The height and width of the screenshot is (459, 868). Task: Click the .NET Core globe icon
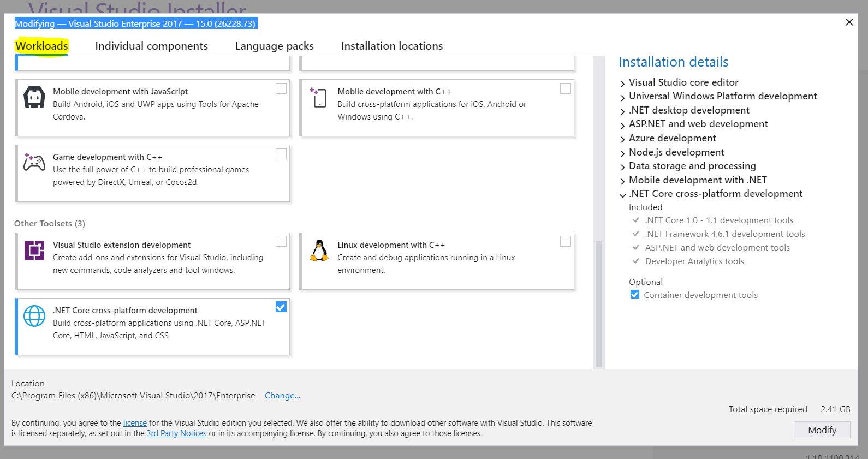(34, 316)
